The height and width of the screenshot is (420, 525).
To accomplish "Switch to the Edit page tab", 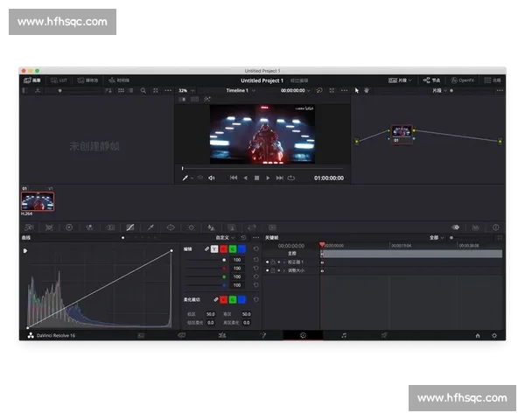I will click(x=222, y=336).
